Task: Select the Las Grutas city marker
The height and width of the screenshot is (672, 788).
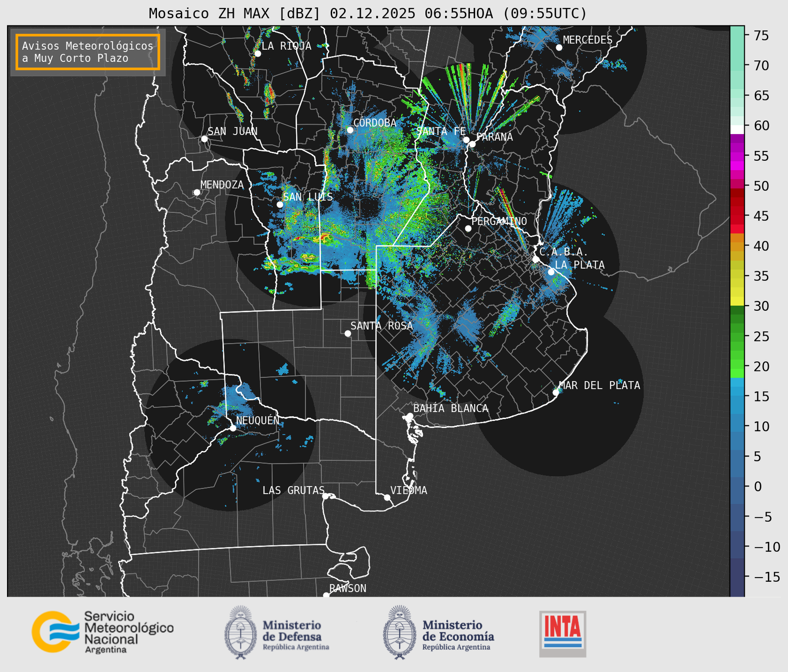Action: (326, 496)
